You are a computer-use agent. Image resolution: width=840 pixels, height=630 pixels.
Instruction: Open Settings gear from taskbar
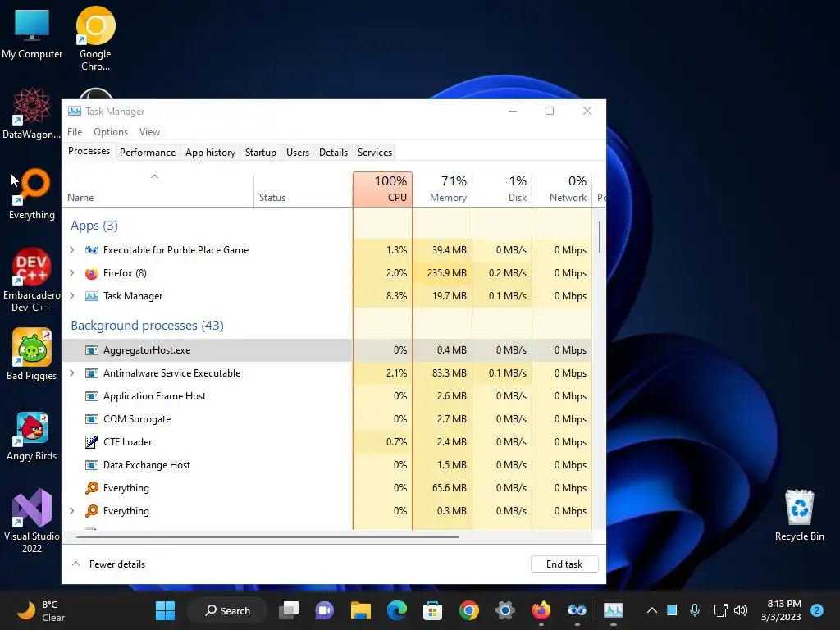click(504, 610)
